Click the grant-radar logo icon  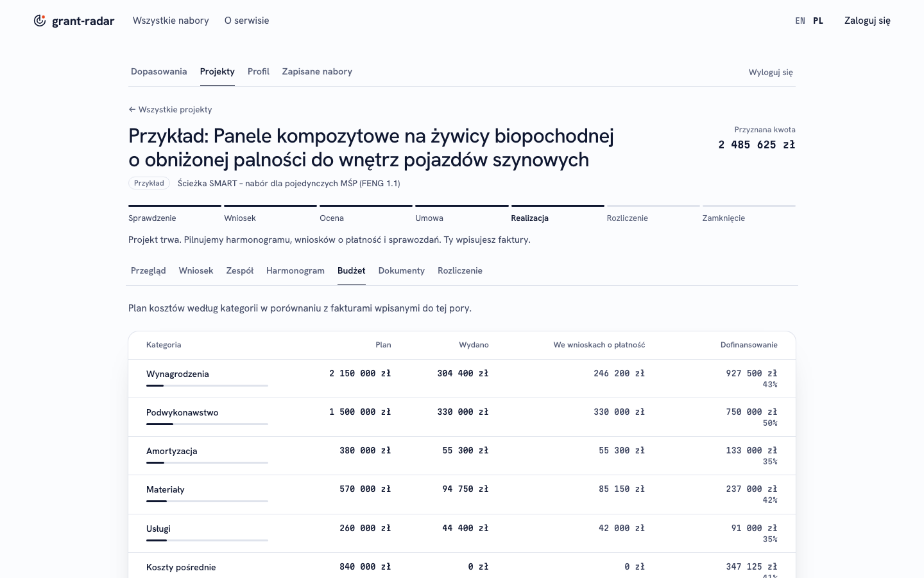(40, 21)
